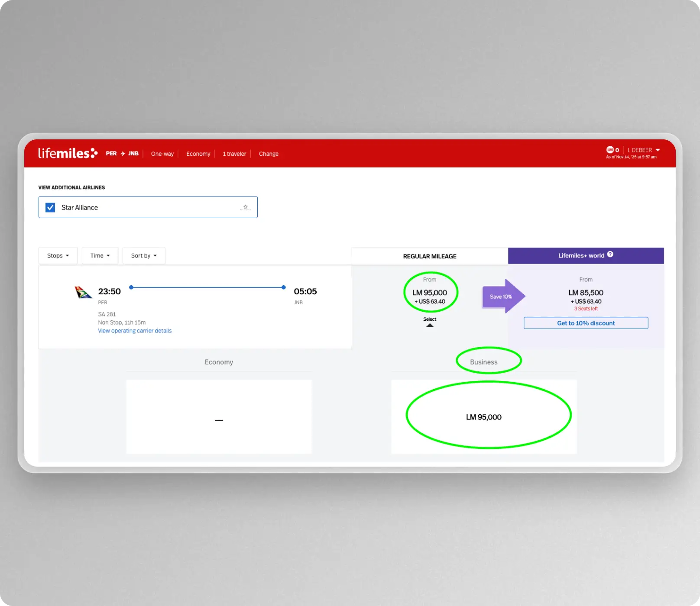Click the SA 281 flight number
This screenshot has height=606, width=700.
(x=107, y=314)
